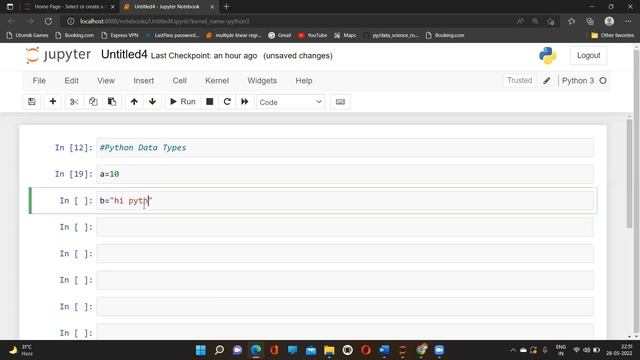Click the save and checkpoint icon

coord(32,102)
